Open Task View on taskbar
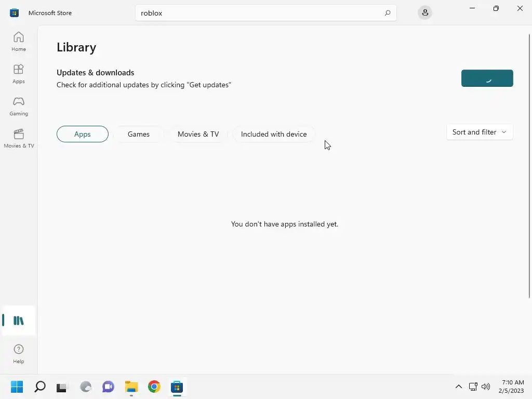The image size is (532, 399). [x=62, y=387]
